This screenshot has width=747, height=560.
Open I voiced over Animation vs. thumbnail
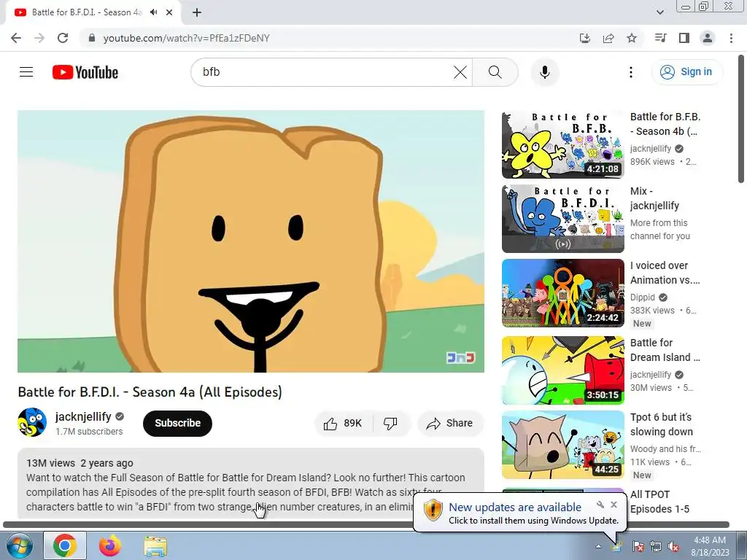[562, 293]
